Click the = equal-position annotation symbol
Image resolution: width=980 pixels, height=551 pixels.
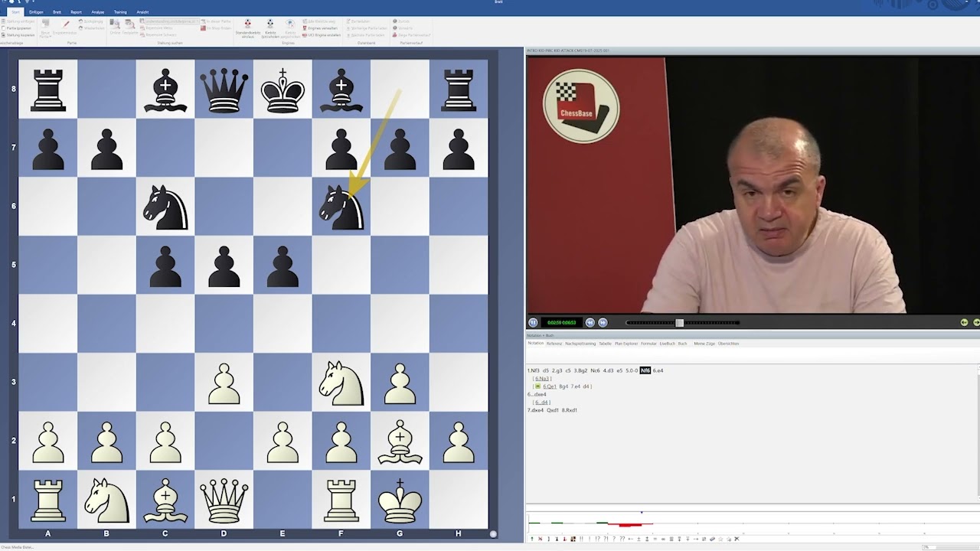pos(655,539)
